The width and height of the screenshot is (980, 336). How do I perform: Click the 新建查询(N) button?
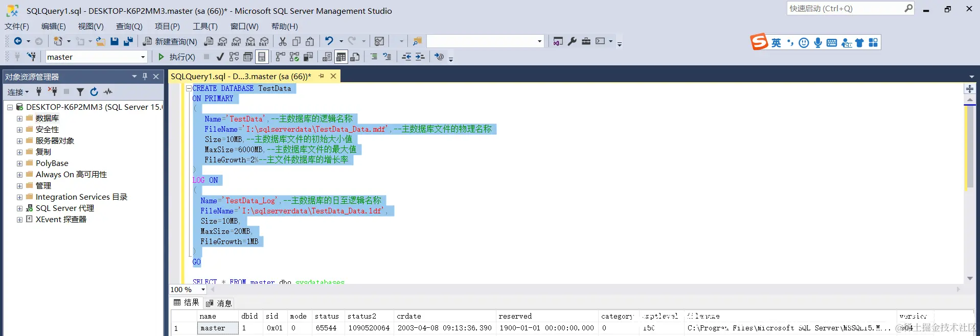click(170, 41)
